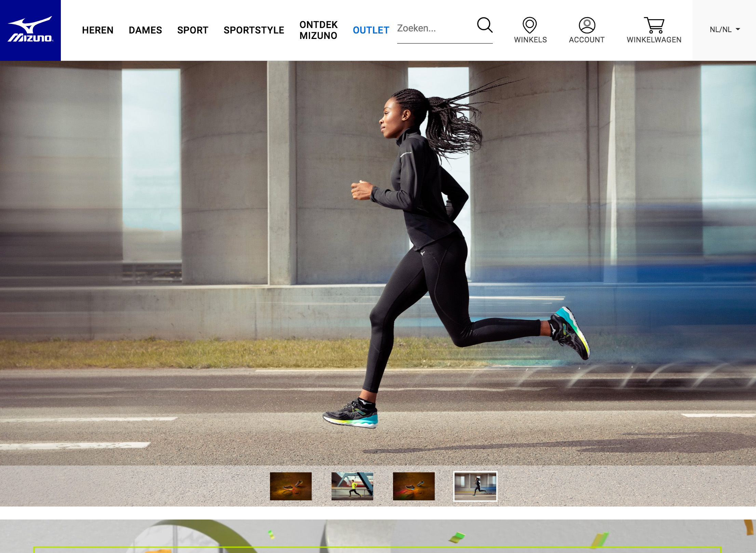Open the SPORTSTYLE menu
The image size is (756, 553).
254,30
